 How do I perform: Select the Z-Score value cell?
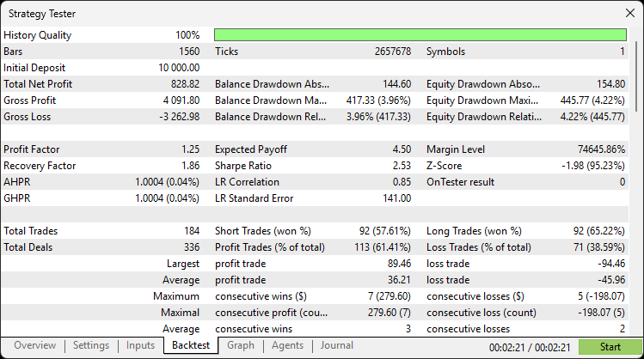point(592,166)
